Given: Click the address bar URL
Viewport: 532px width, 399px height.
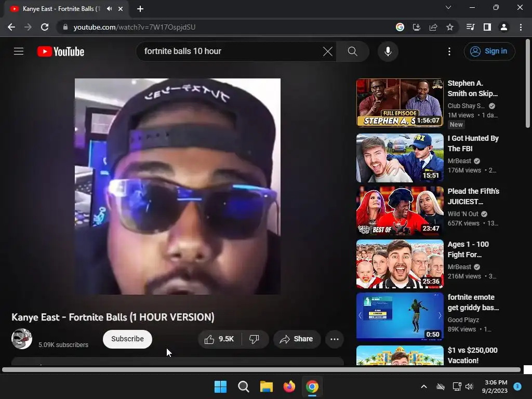Looking at the screenshot, I should coord(135,27).
